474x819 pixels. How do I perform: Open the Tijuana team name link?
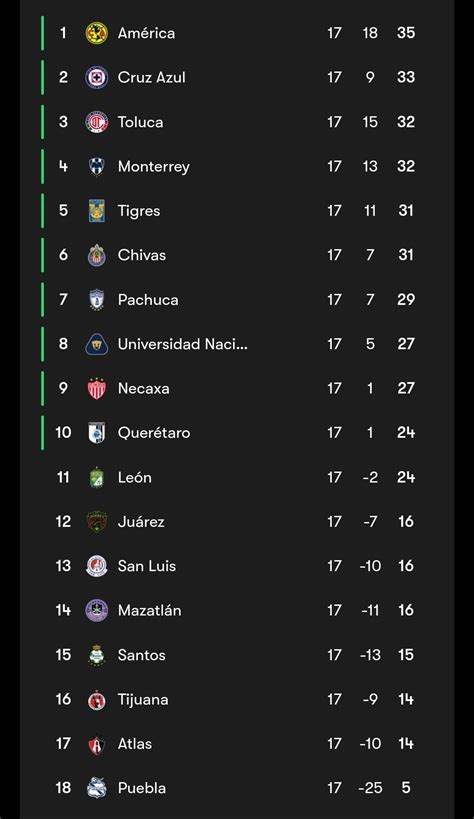[143, 699]
